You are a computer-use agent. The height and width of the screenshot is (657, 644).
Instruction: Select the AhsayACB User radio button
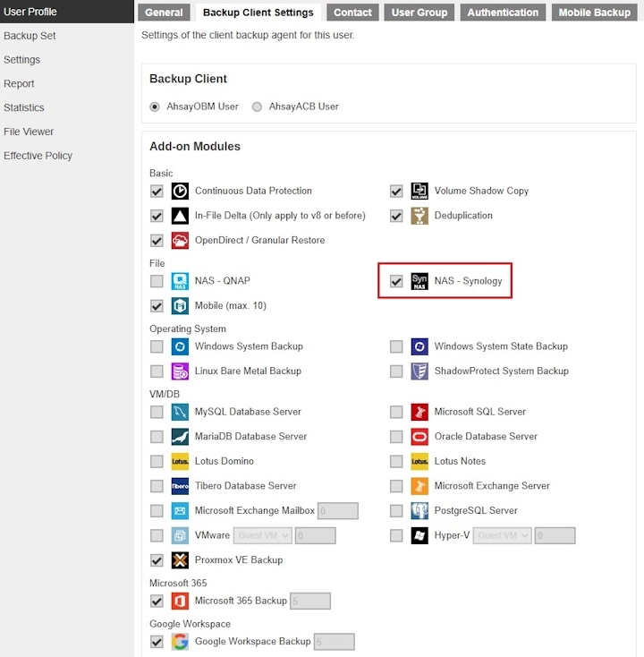tap(258, 107)
